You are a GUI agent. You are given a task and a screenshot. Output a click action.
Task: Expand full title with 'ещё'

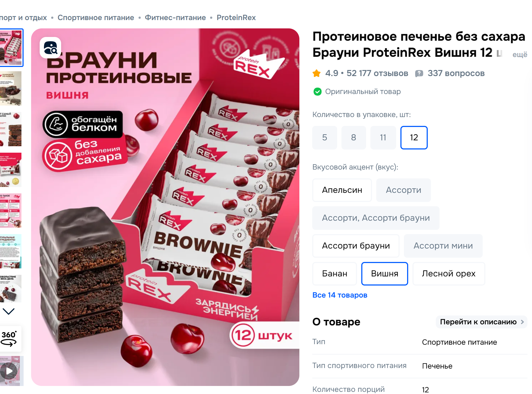click(x=520, y=55)
